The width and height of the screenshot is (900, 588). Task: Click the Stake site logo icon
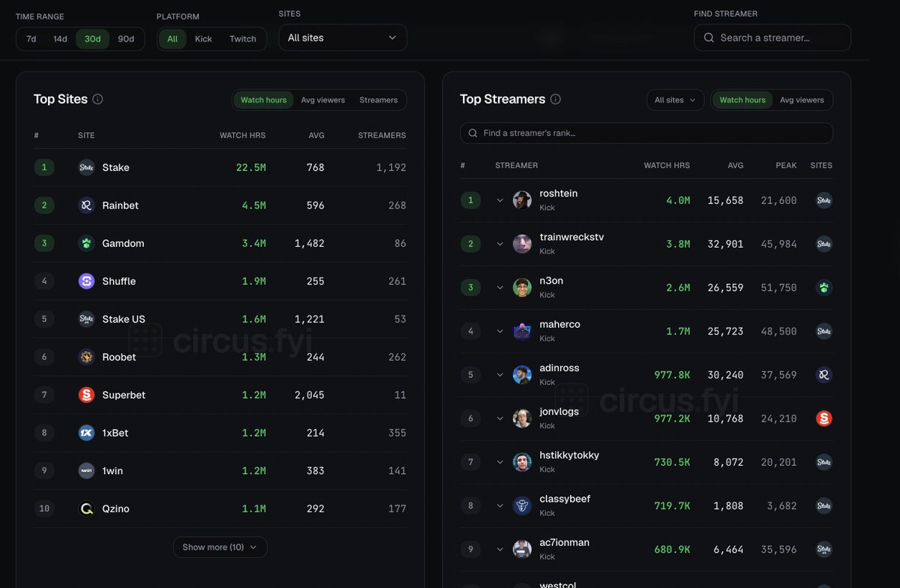click(x=86, y=167)
